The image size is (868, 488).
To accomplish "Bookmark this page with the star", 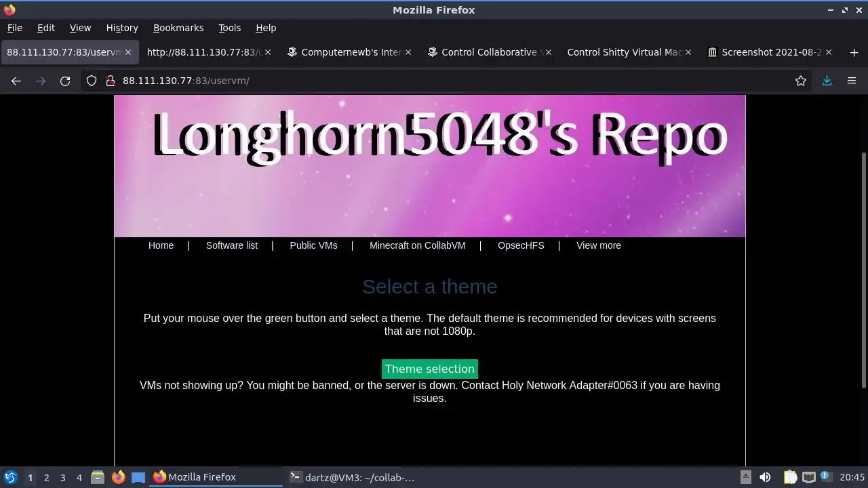I will (x=801, y=81).
